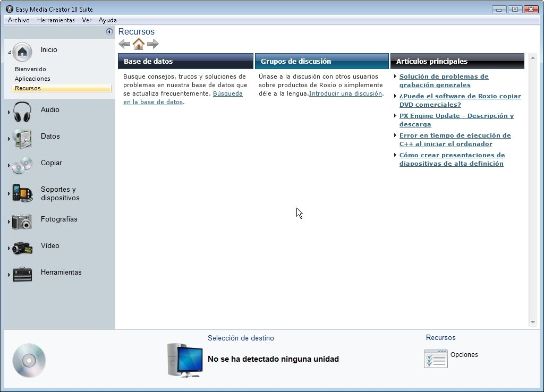This screenshot has height=392, width=544.
Task: Go back with the left arrow icon
Action: point(124,44)
